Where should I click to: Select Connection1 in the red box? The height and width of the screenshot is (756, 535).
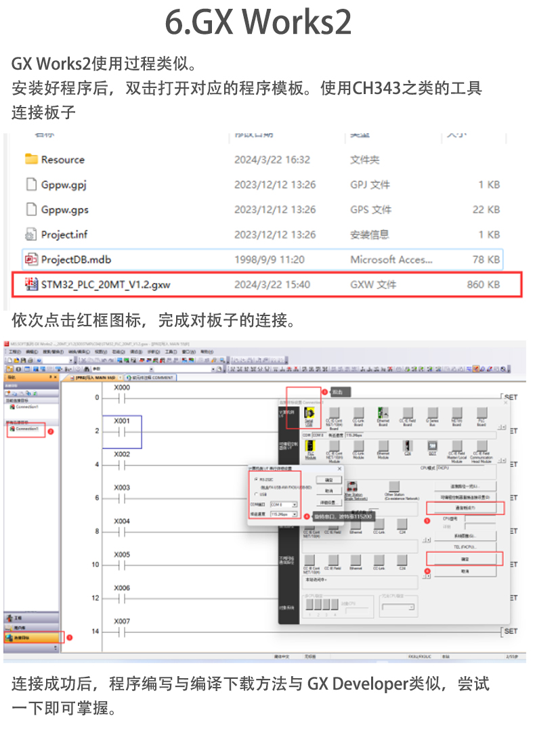pyautogui.click(x=25, y=429)
